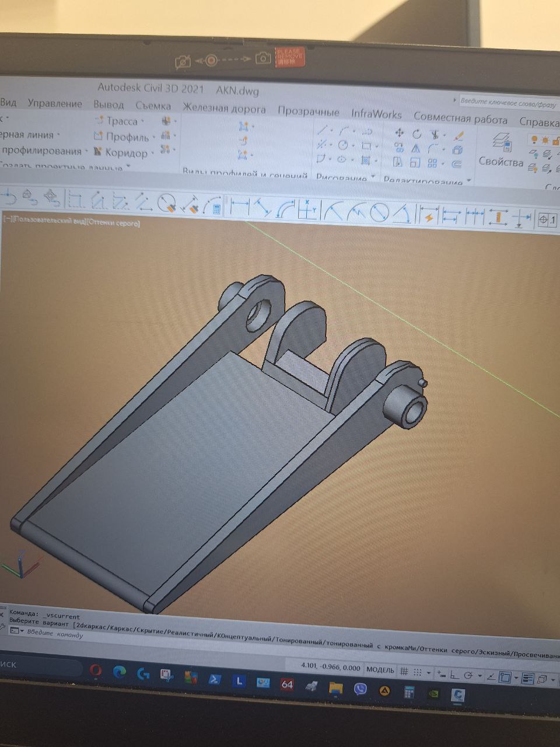Open object snap dropdown arrow in status bar
Screen dimensions: 560x747
click(x=516, y=678)
